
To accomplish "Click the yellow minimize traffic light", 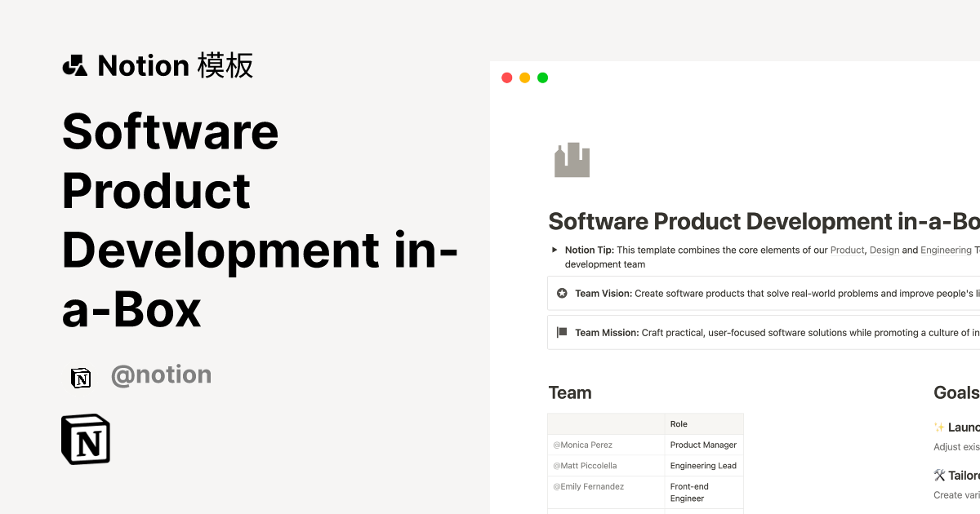I will click(x=524, y=77).
